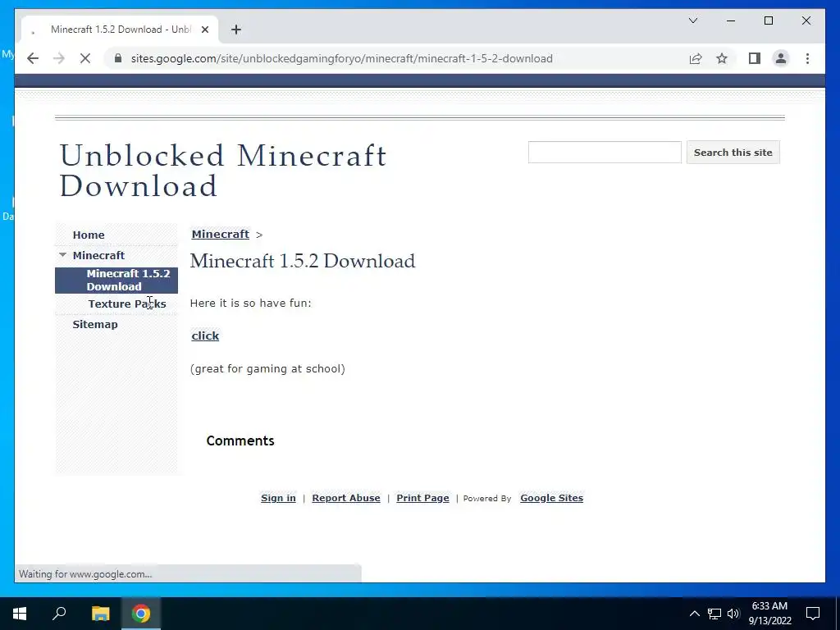Screen dimensions: 840x630
Task: Click the Minecraft breadcrumb link
Action: (x=220, y=234)
